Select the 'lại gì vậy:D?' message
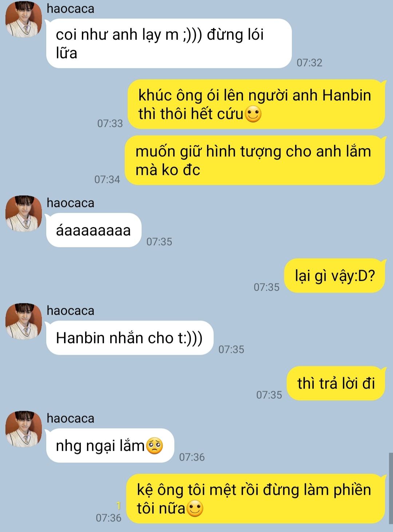This screenshot has height=532, width=393. [x=334, y=275]
